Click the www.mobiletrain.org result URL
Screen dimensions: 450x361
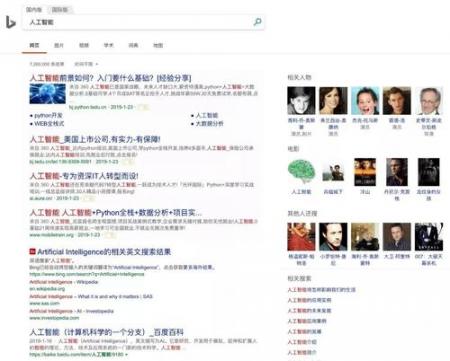pyautogui.click(x=51, y=235)
